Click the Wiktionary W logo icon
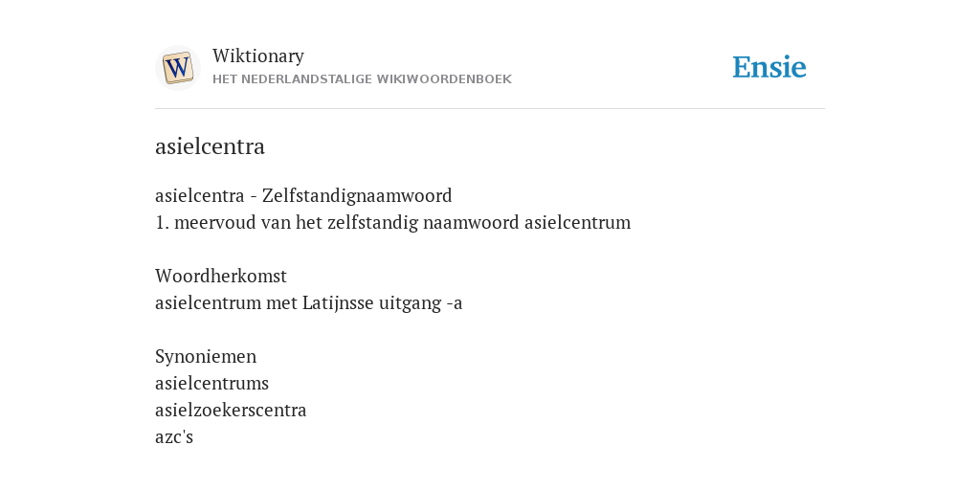980x490 pixels. [177, 68]
